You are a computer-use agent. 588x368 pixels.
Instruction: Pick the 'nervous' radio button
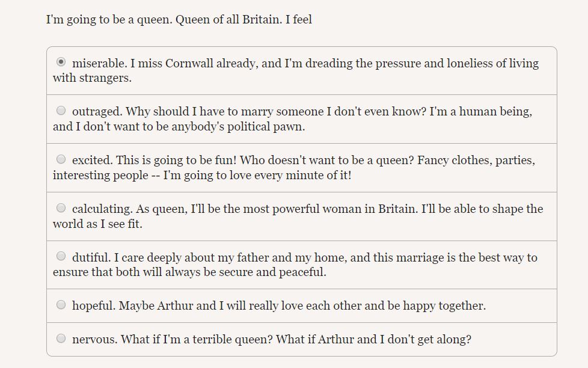pyautogui.click(x=61, y=339)
